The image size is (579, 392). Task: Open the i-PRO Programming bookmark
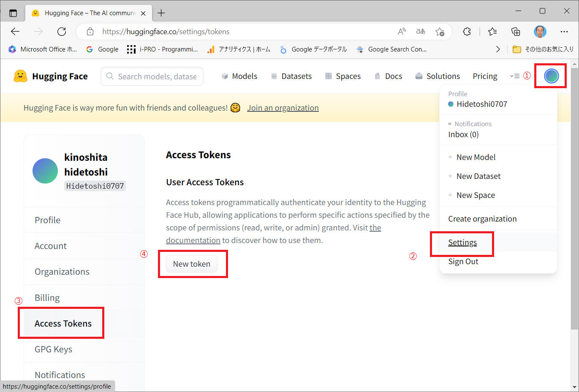162,49
